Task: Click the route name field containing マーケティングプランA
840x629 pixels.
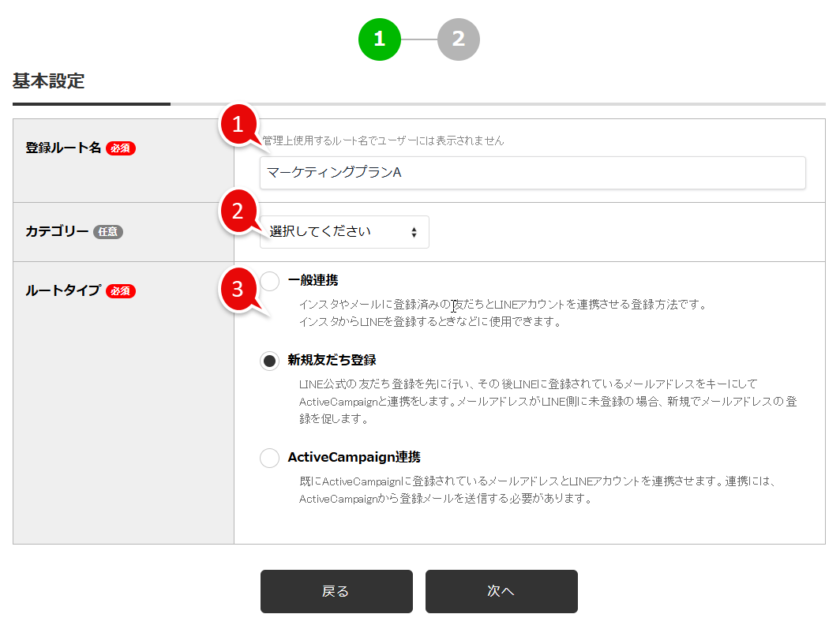Action: (532, 173)
